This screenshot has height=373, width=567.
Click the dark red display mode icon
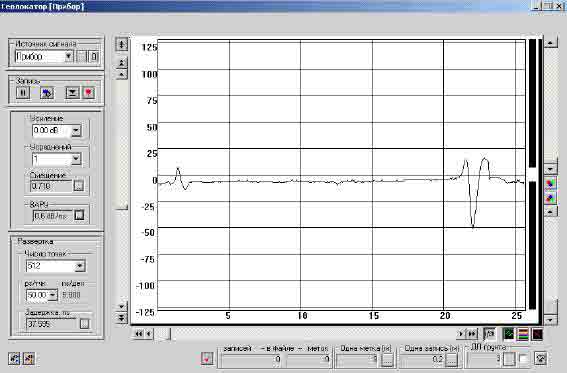tap(537, 334)
